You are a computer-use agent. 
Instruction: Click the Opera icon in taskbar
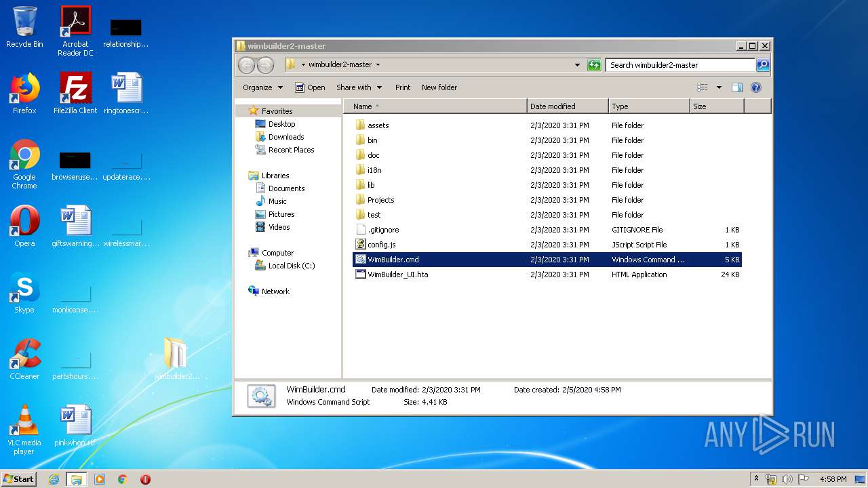pos(145,479)
